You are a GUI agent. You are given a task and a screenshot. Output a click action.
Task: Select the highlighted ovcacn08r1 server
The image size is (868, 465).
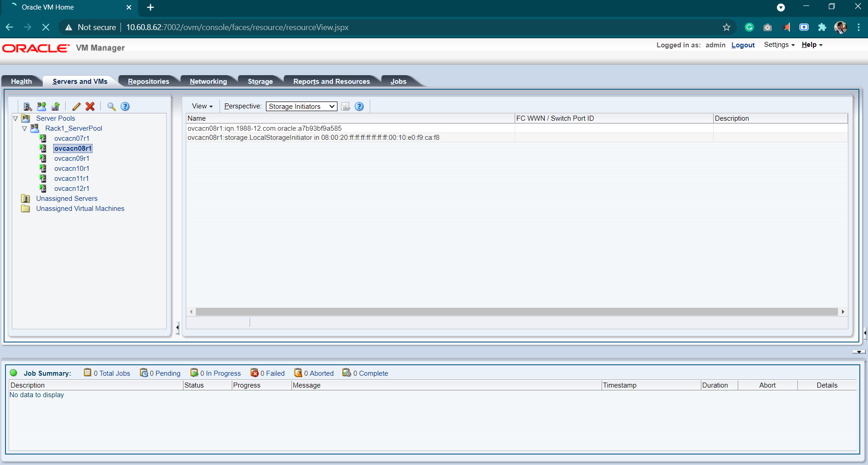click(73, 148)
